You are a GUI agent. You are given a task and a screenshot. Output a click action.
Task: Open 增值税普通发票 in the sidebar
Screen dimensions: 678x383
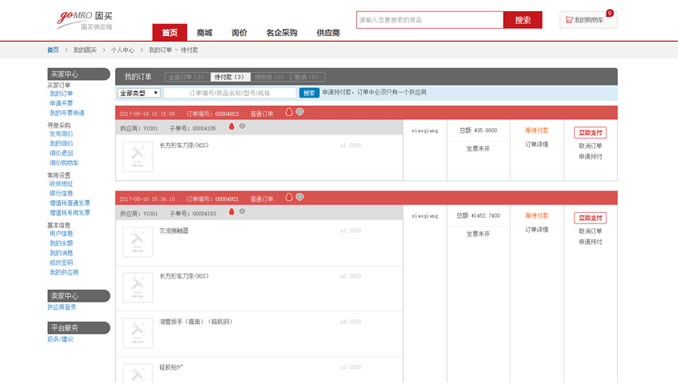point(70,203)
